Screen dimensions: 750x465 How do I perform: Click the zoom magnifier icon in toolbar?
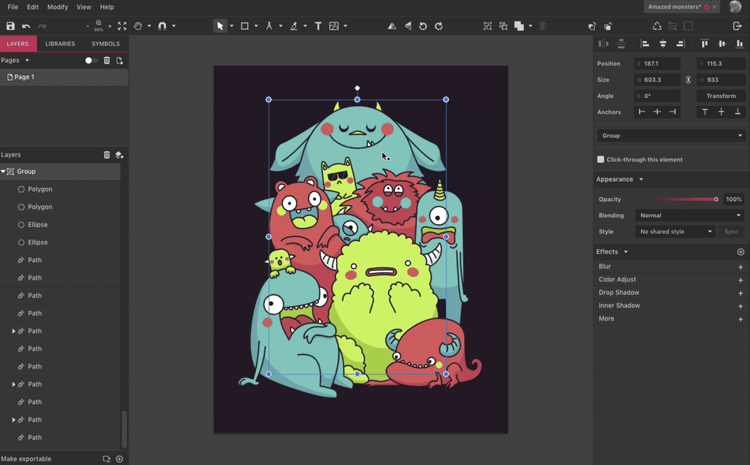[99, 23]
